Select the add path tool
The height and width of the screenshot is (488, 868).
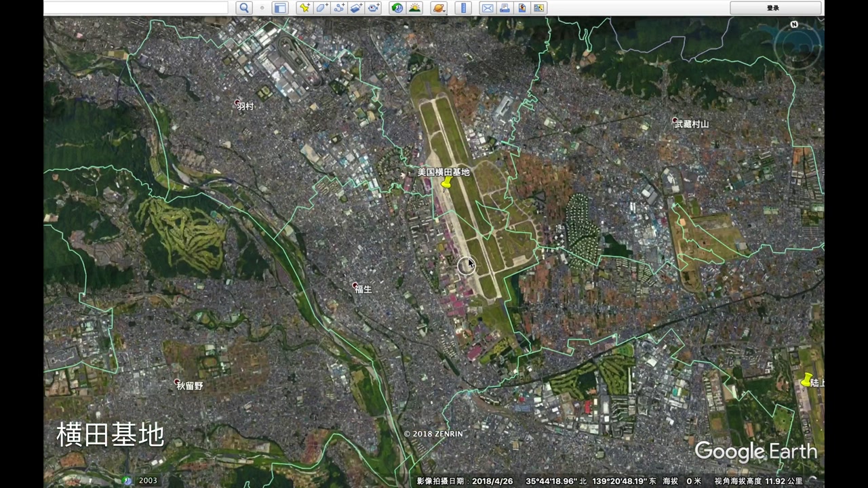coord(339,8)
